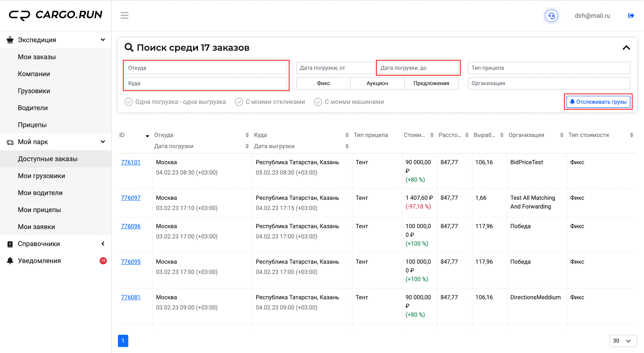Collapse the search panel chevron
This screenshot has width=644, height=353.
(626, 48)
